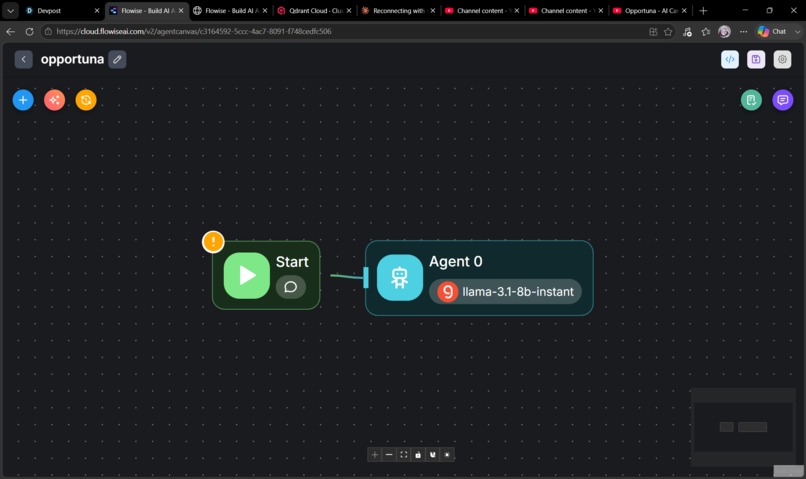Open the Generate Agentflow sparkle button

pyautogui.click(x=54, y=100)
